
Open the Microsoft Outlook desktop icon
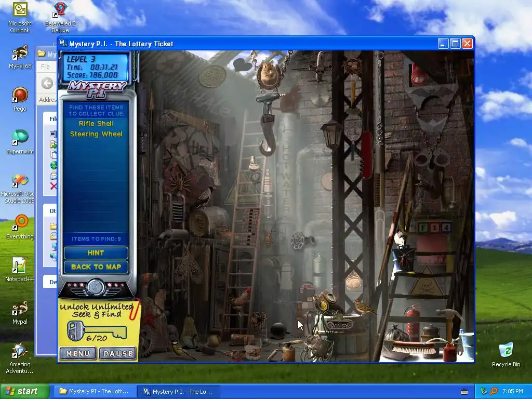[x=20, y=18]
